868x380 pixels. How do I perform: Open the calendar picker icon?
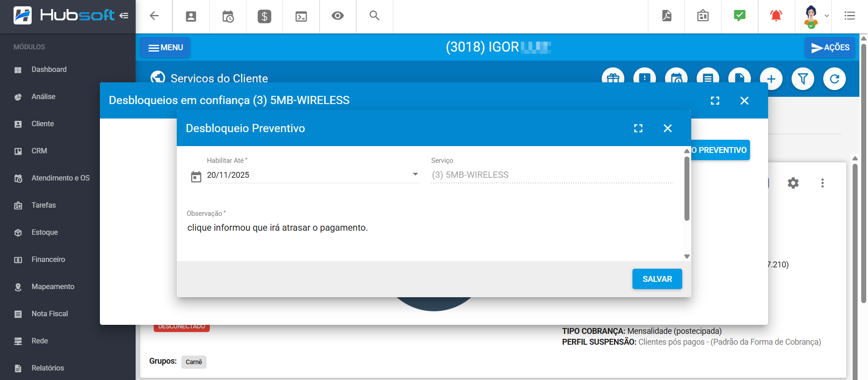click(x=196, y=176)
